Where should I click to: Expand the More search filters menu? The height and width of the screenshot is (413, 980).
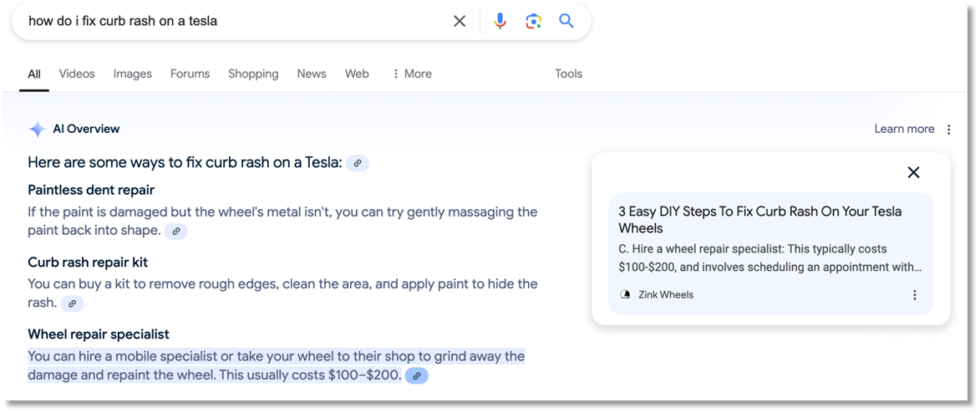click(412, 74)
